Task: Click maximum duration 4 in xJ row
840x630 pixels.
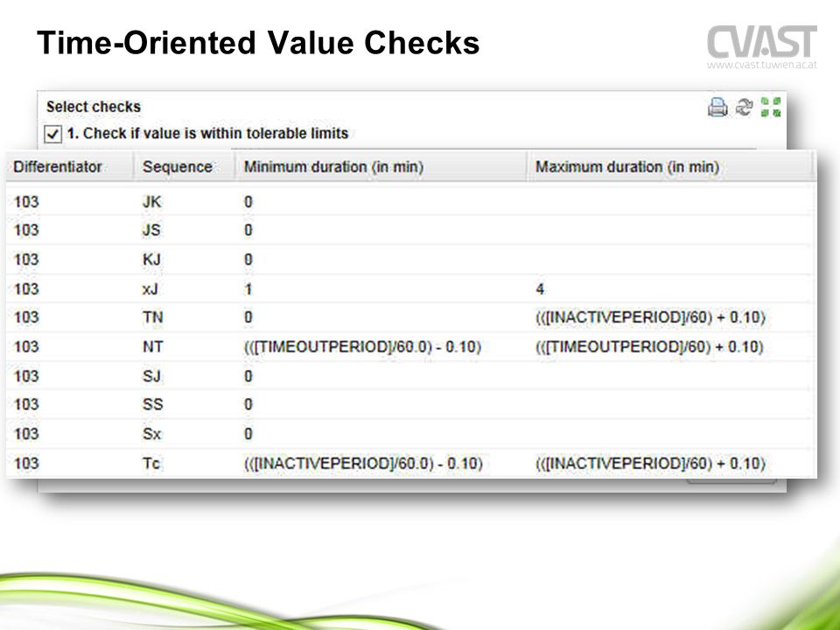Action: (x=540, y=290)
